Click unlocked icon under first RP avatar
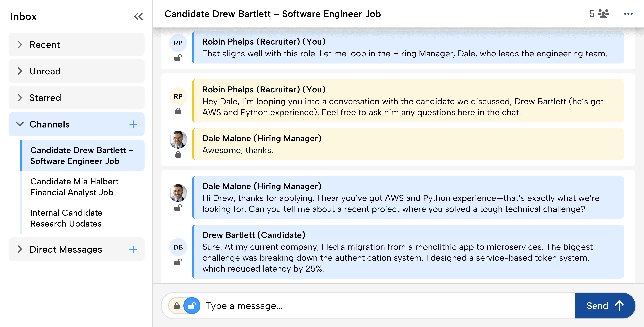Image resolution: width=644 pixels, height=327 pixels. coord(178,58)
